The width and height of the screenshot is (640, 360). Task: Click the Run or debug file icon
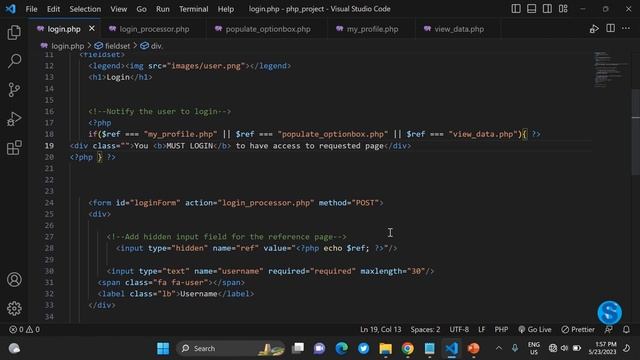pos(594,29)
